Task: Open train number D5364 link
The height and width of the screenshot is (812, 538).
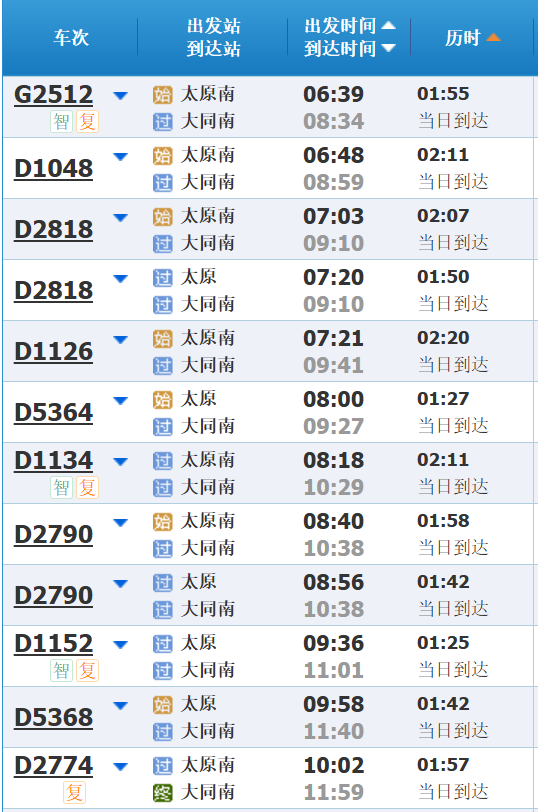Action: pos(53,413)
